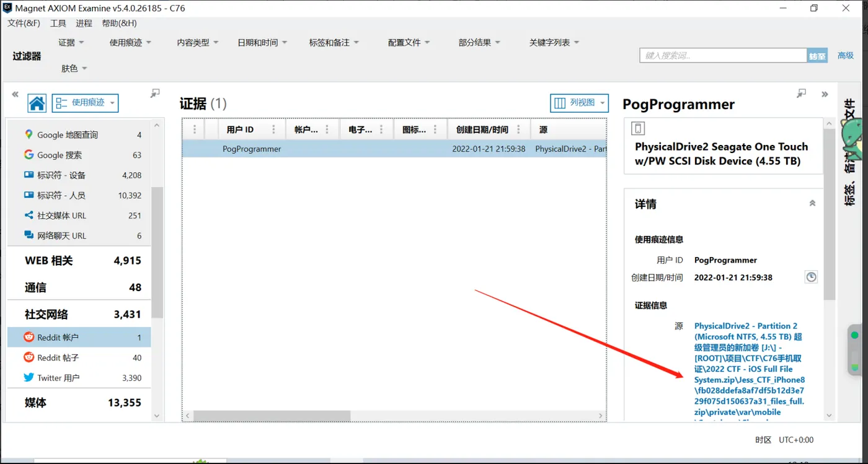Sort by 用户 ID column header

(x=240, y=129)
